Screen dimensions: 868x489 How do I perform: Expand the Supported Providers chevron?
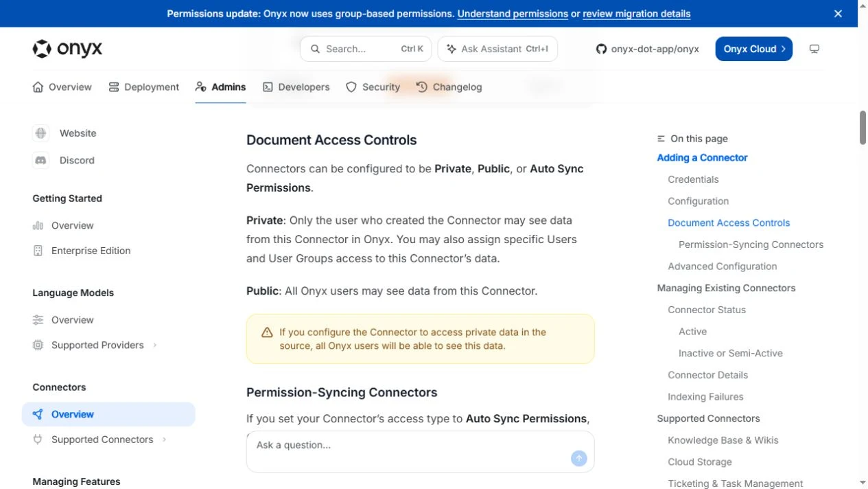click(155, 345)
